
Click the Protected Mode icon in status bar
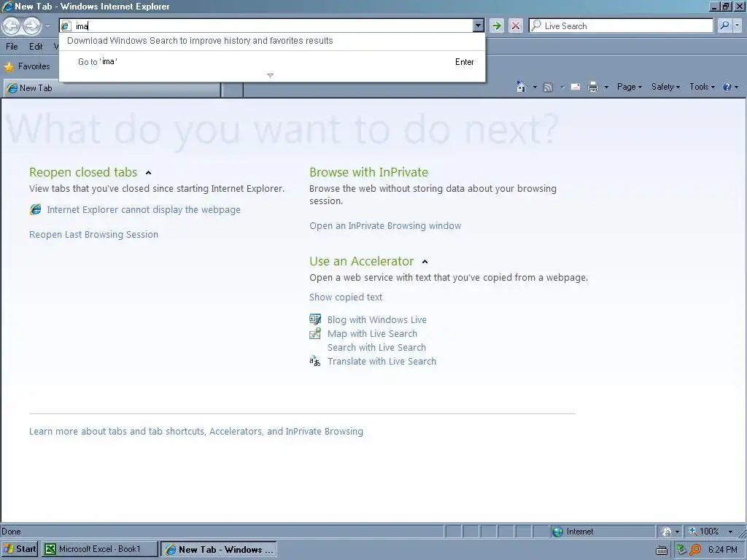pyautogui.click(x=667, y=532)
